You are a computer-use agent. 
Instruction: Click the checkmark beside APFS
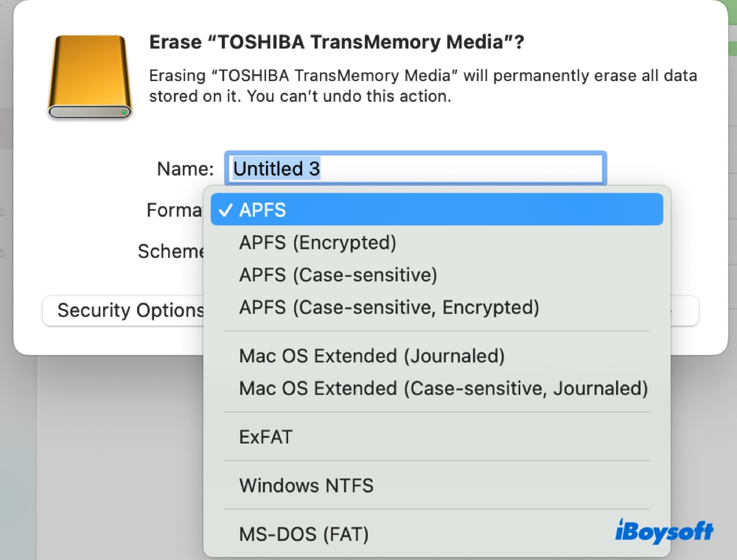pos(227,209)
